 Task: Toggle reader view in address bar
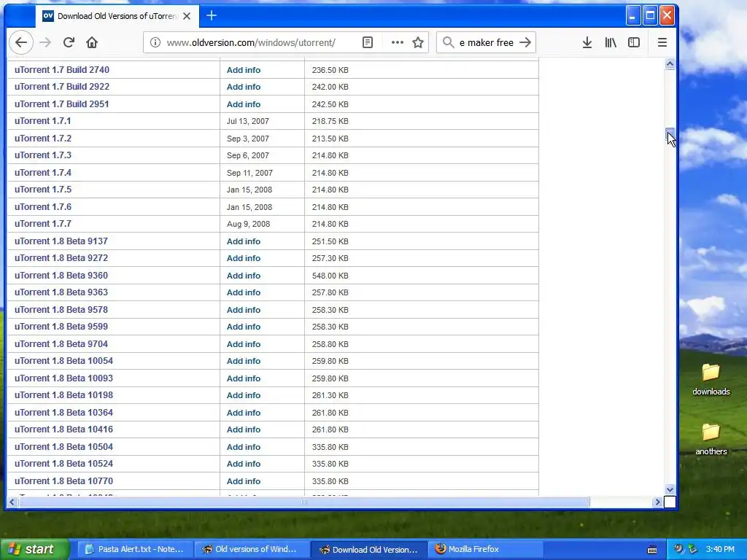coord(368,42)
